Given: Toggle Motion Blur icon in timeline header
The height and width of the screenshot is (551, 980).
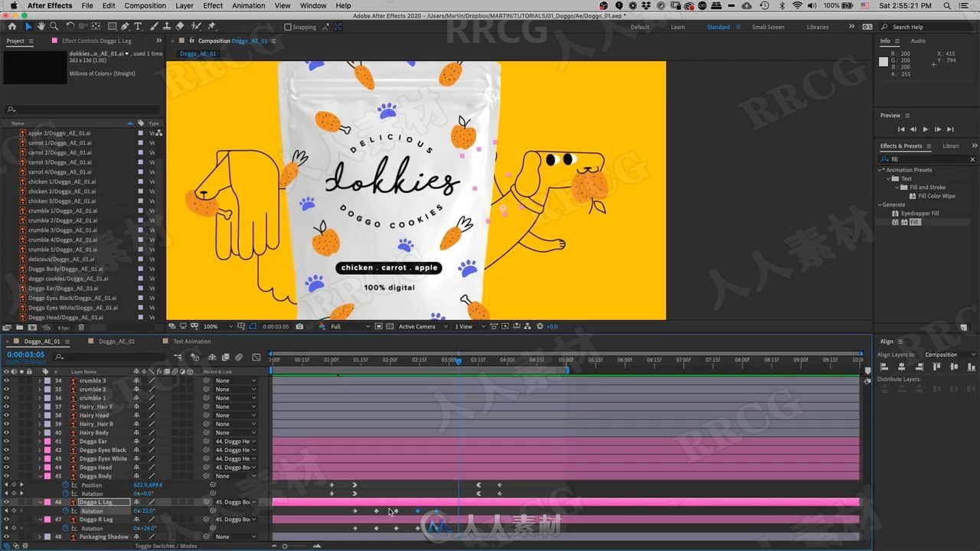Looking at the screenshot, I should [x=239, y=357].
